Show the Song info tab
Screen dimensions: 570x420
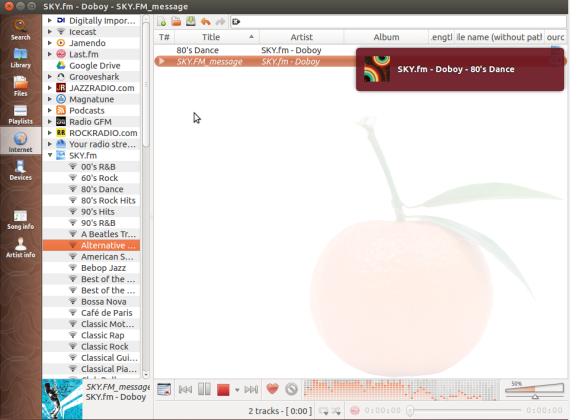[x=20, y=220]
